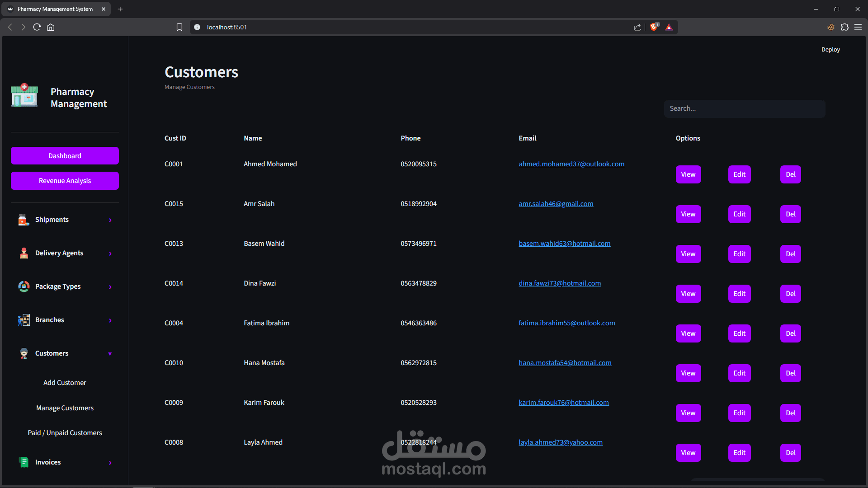Open browser home page icon
Image resolution: width=868 pixels, height=488 pixels.
[51, 27]
